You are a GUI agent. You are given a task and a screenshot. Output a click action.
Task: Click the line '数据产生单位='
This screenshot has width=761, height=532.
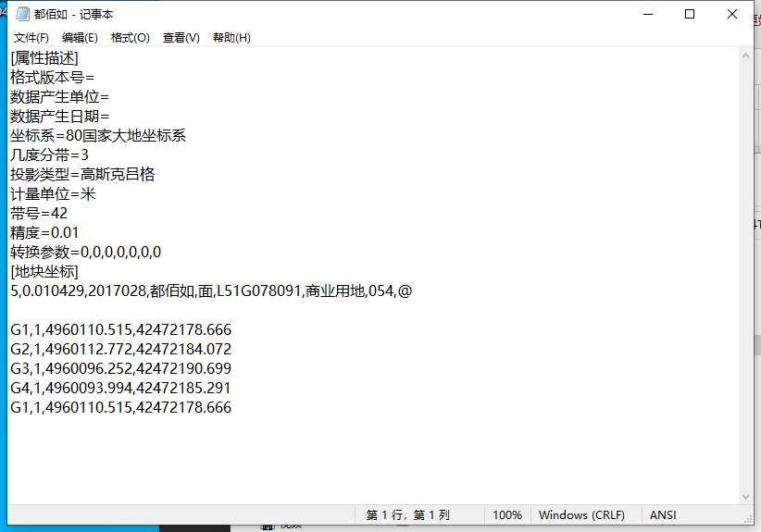pyautogui.click(x=59, y=97)
